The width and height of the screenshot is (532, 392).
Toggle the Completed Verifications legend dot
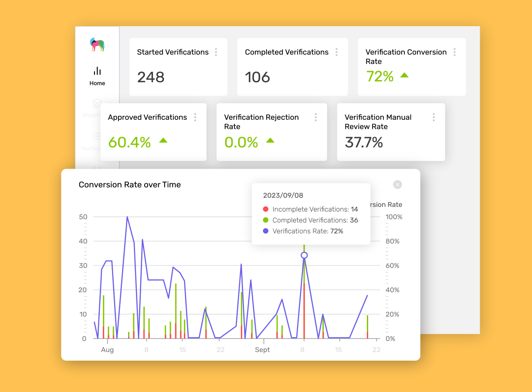pos(265,220)
